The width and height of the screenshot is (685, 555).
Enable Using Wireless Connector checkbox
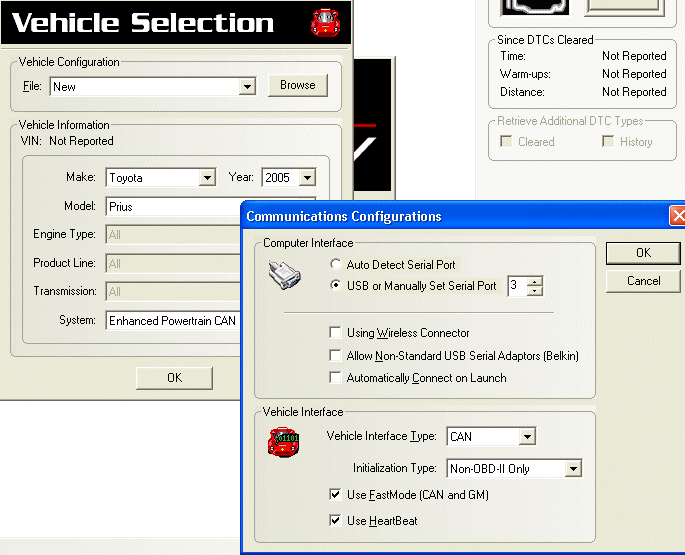click(336, 333)
